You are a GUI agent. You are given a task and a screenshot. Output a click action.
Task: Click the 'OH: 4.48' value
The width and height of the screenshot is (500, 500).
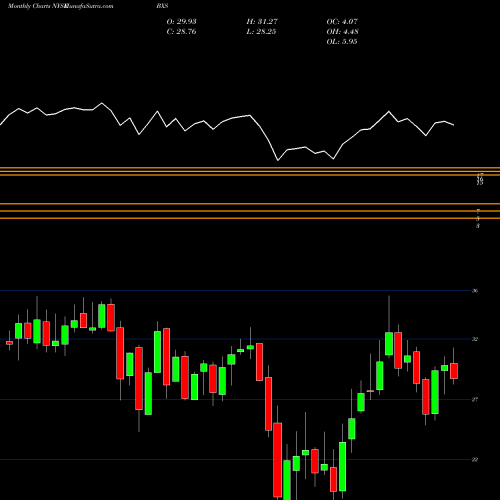click(x=342, y=32)
